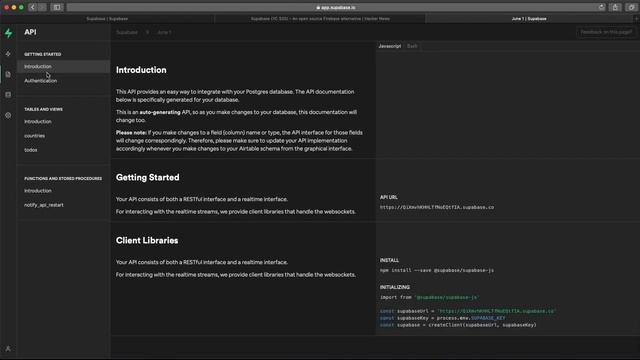Screen dimensions: 640x360
Task: Click the import from supabase-js code line
Action: tap(429, 298)
